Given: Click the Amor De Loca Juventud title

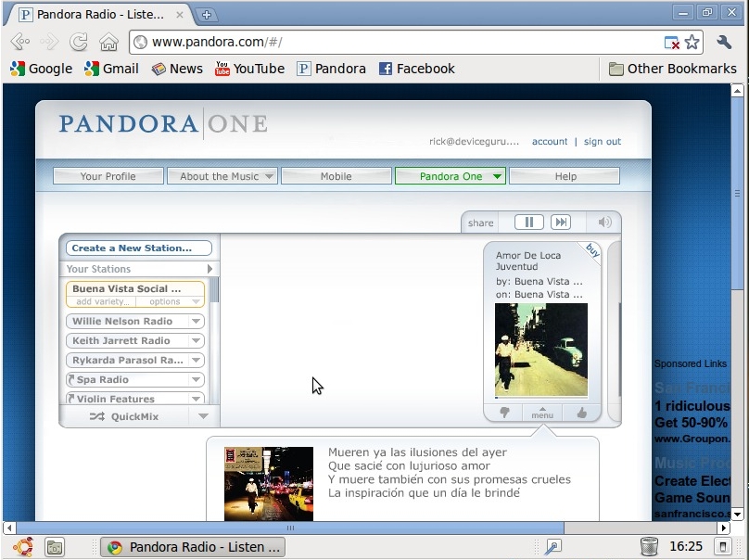Looking at the screenshot, I should pyautogui.click(x=528, y=261).
